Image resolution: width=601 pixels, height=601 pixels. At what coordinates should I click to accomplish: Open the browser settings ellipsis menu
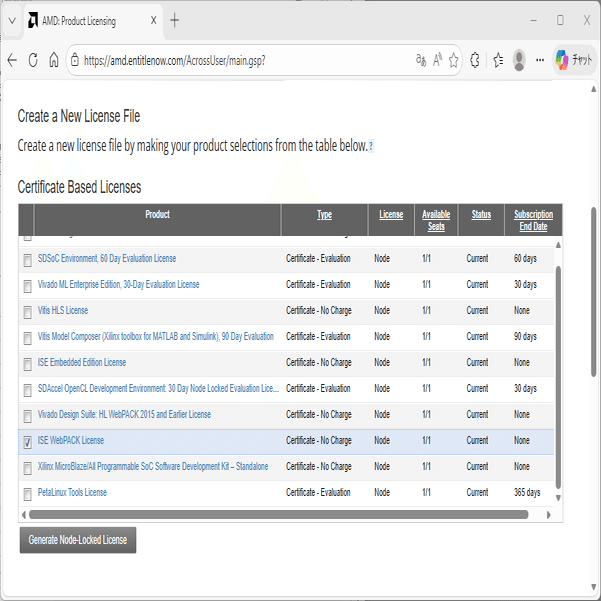(x=540, y=60)
